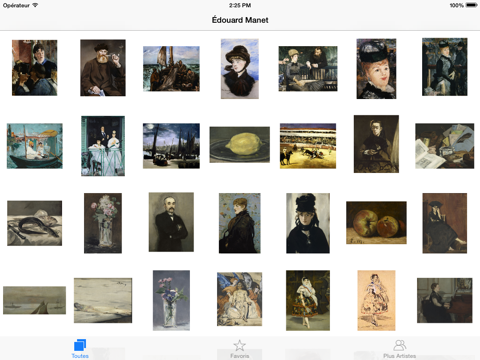
Task: Open the lemon still life painting
Action: pyautogui.click(x=239, y=145)
